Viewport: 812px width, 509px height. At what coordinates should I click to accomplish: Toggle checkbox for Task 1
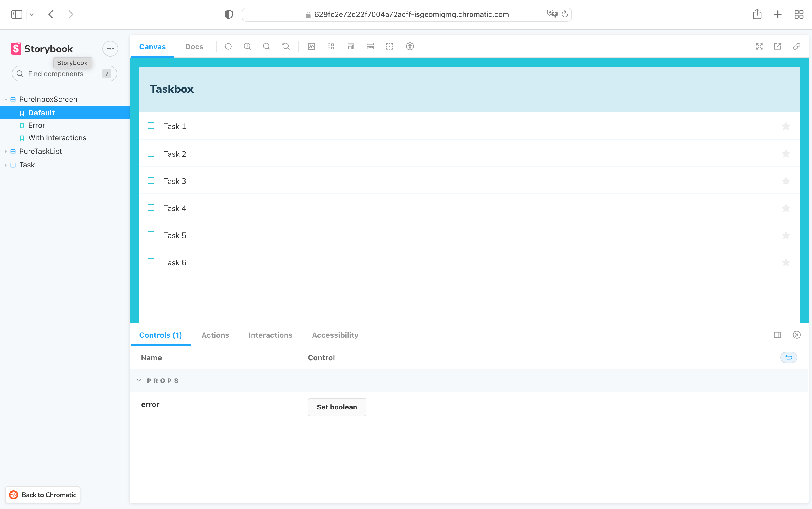click(151, 126)
